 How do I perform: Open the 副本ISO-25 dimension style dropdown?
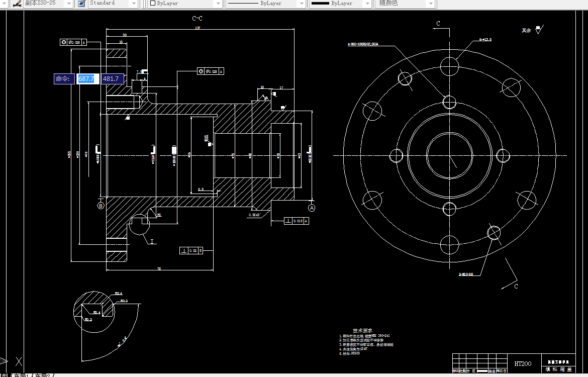[x=70, y=3]
